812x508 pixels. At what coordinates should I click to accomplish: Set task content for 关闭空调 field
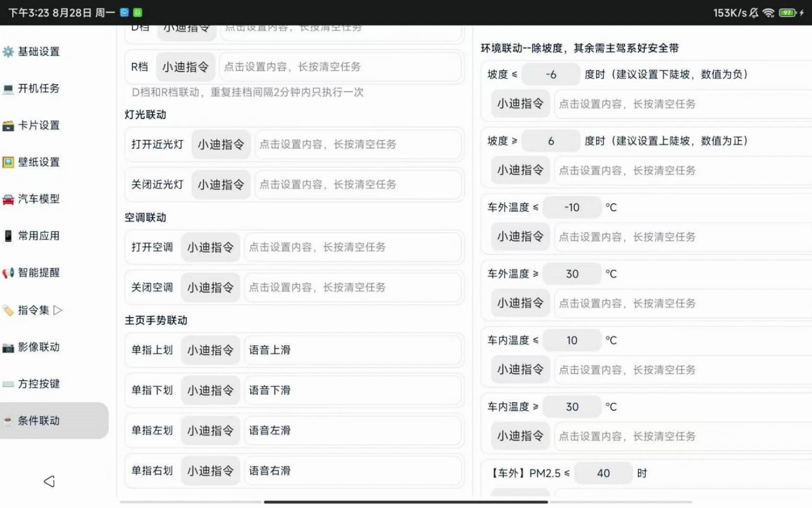click(353, 287)
